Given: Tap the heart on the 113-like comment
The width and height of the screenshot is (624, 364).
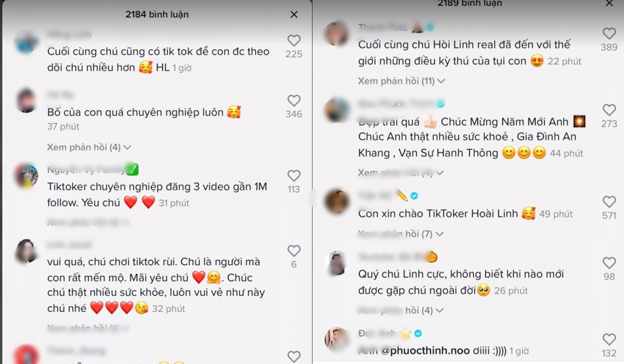Looking at the screenshot, I should click(x=294, y=176).
